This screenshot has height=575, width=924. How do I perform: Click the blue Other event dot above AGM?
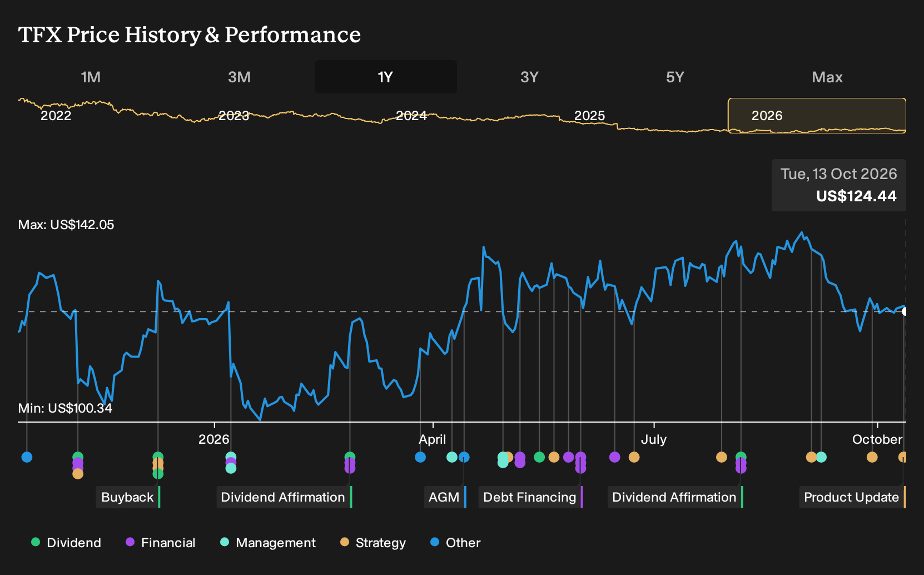point(464,457)
